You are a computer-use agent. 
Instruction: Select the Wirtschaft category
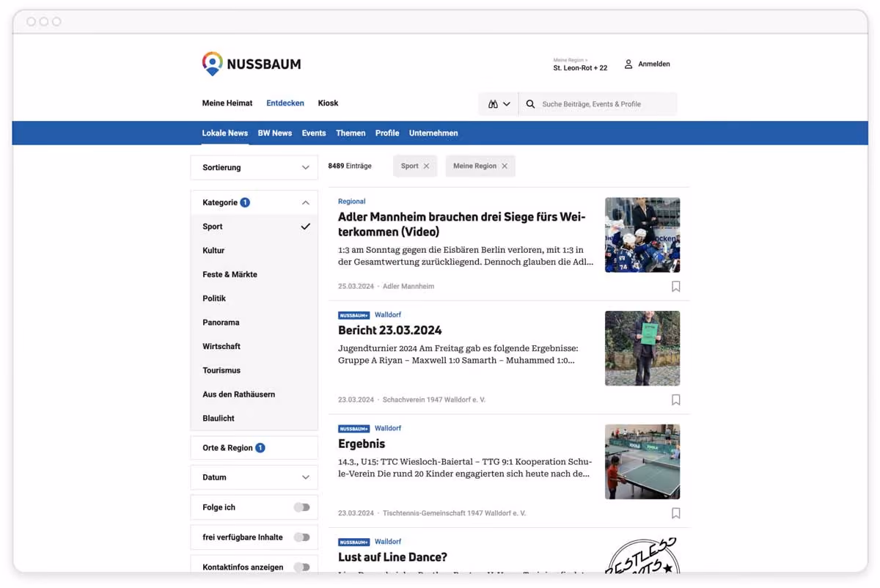(x=254, y=346)
